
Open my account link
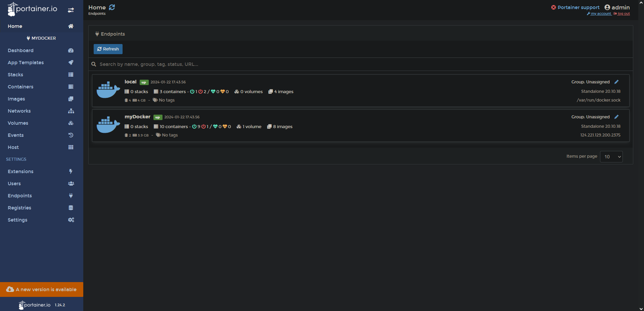[x=599, y=14]
